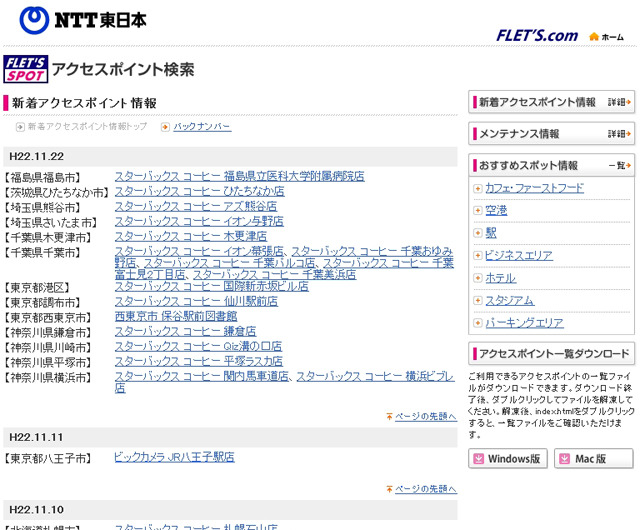Click the NTT East blue circle logo
The width and height of the screenshot is (640, 530).
(x=34, y=20)
